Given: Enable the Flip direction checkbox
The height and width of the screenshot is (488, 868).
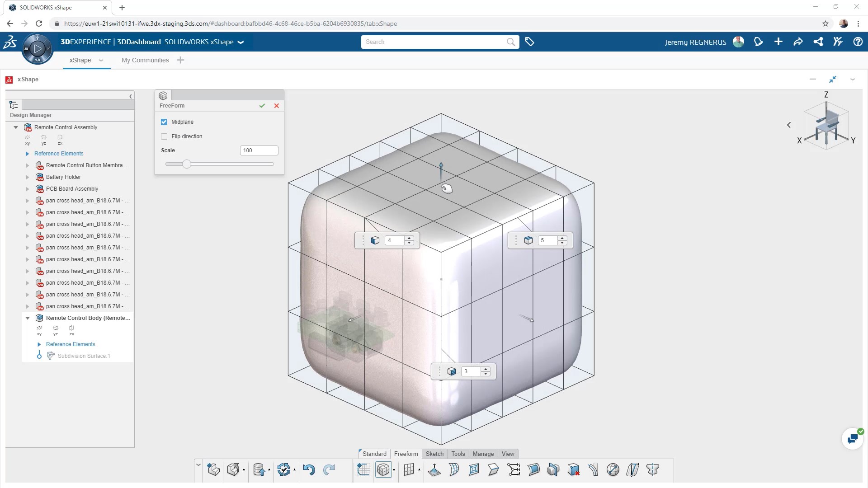Looking at the screenshot, I should [164, 136].
